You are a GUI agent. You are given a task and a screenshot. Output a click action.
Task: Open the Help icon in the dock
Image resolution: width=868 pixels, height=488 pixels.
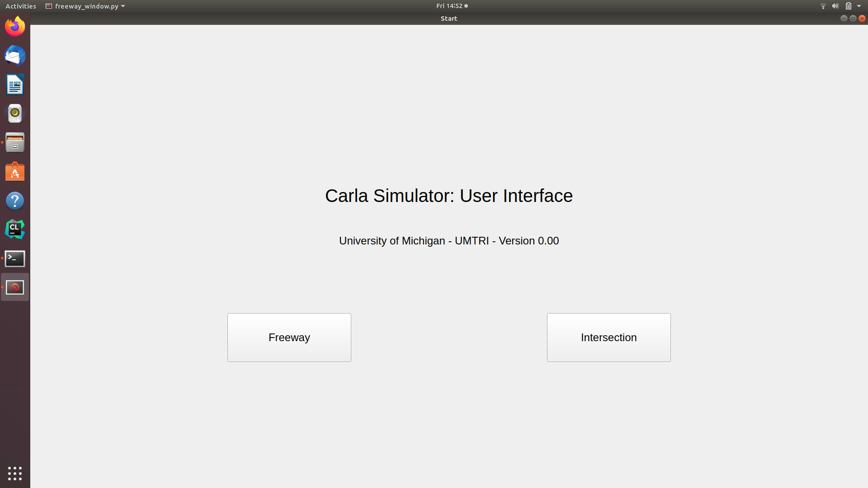click(15, 201)
